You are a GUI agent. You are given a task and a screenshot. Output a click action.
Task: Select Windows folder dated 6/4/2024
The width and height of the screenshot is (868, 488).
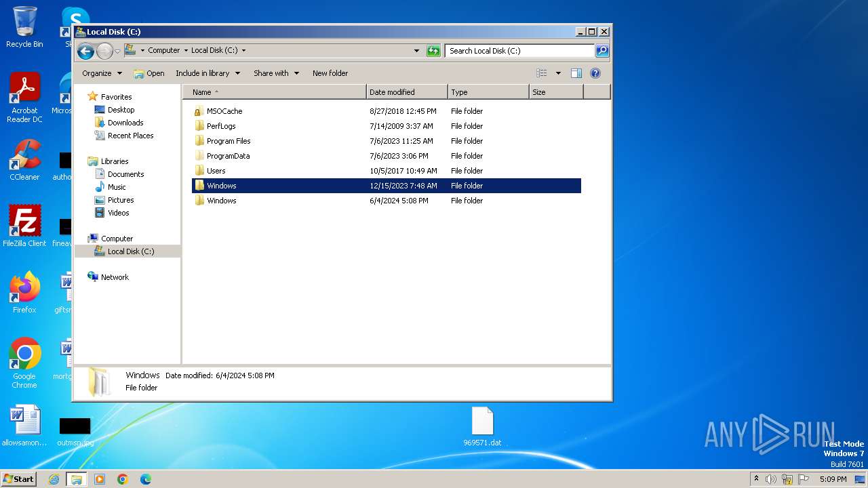pos(387,201)
